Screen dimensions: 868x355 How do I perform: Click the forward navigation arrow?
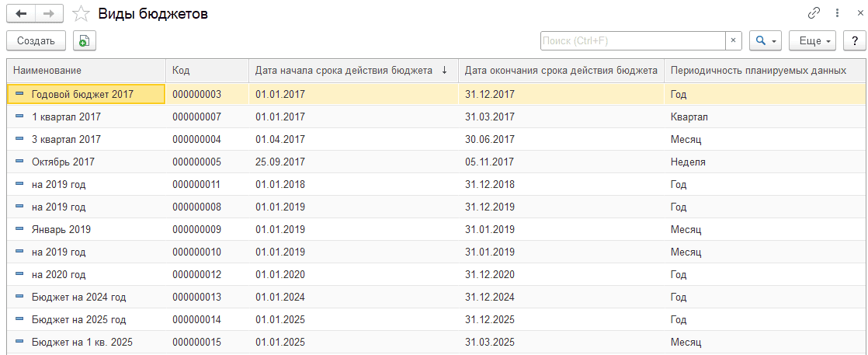[48, 13]
